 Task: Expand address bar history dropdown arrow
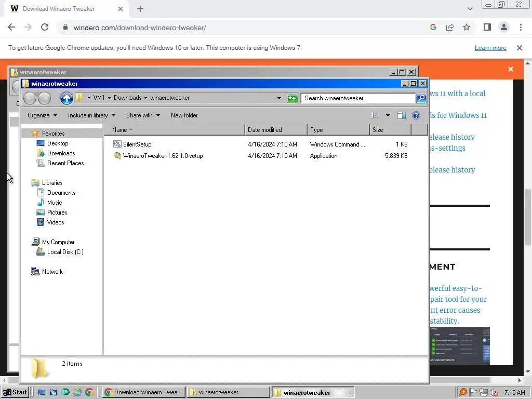click(x=279, y=98)
